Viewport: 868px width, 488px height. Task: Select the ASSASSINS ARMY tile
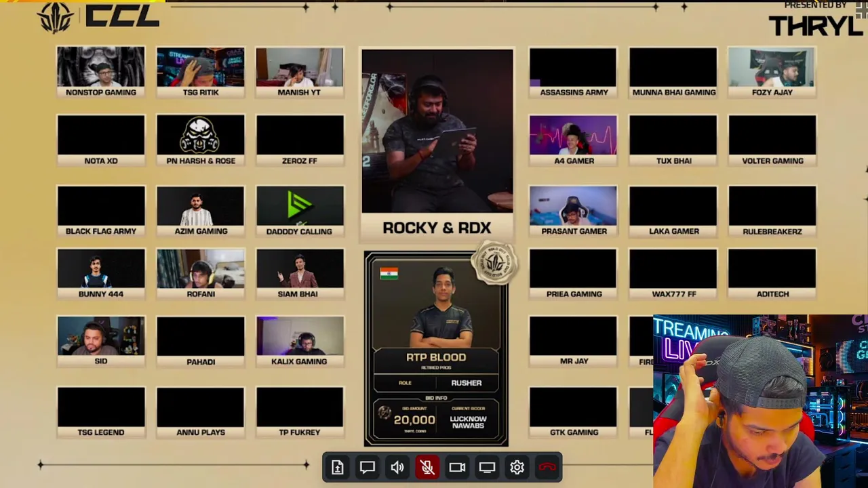pyautogui.click(x=573, y=72)
